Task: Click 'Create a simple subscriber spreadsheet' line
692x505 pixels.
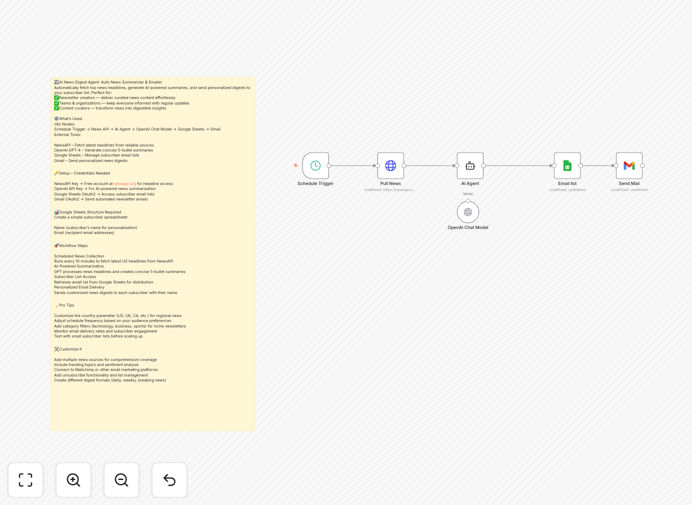Action: (90, 217)
